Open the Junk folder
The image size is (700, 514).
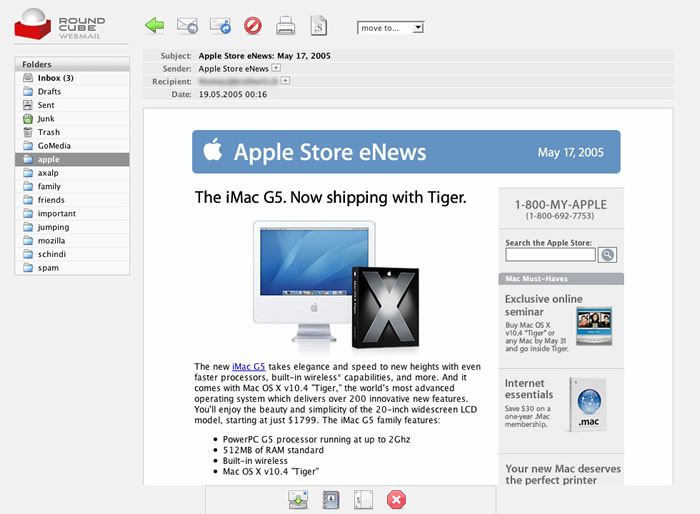point(72,118)
